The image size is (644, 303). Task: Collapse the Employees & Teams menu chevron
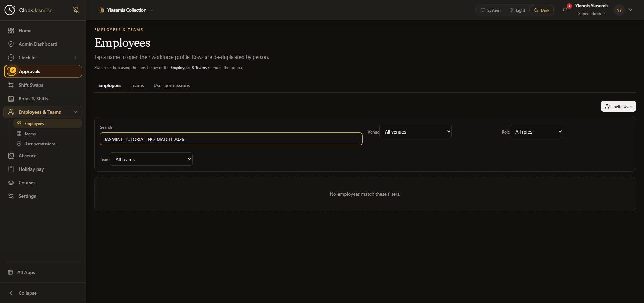(75, 112)
